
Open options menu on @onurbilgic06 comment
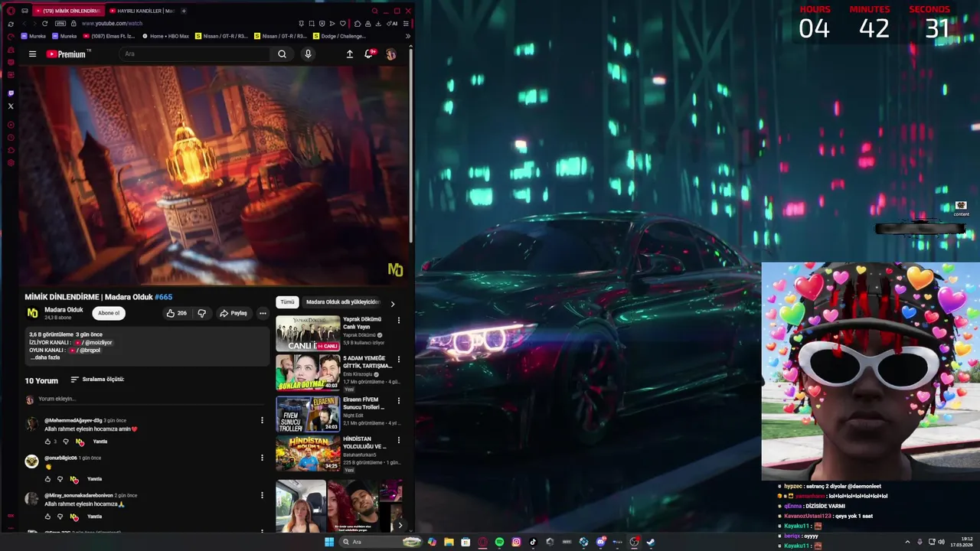pyautogui.click(x=262, y=458)
